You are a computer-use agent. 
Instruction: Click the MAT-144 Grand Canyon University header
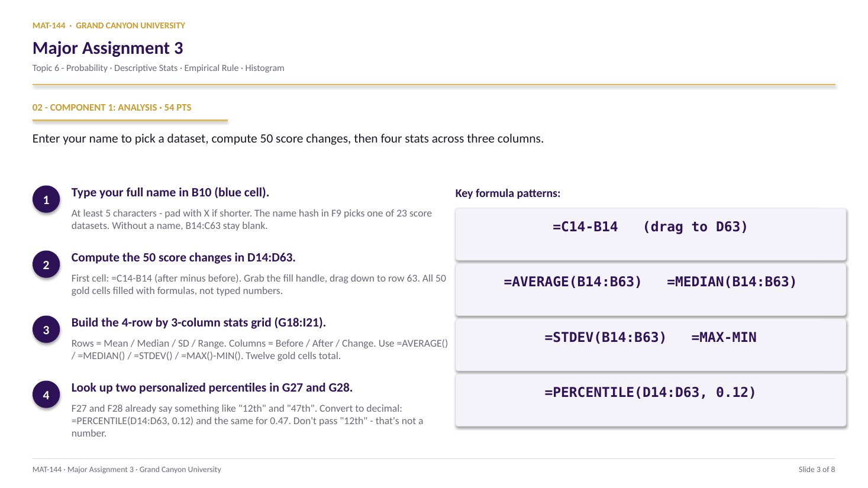[x=109, y=25]
